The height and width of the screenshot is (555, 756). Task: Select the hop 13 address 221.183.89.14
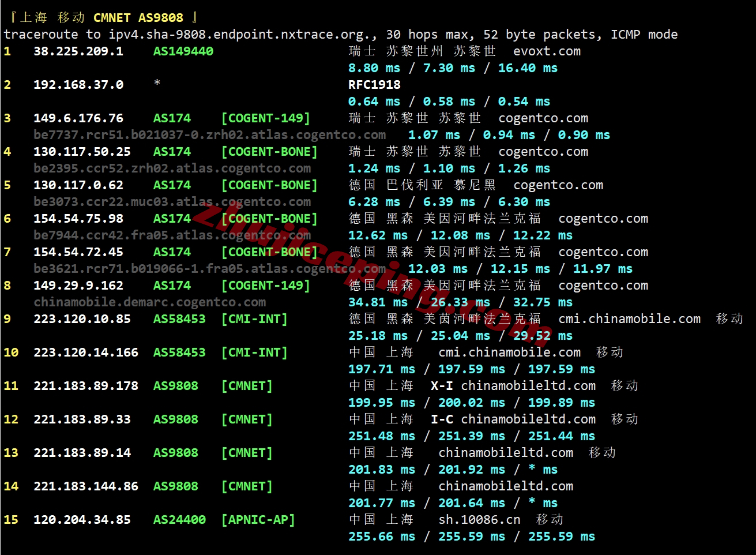point(82,453)
